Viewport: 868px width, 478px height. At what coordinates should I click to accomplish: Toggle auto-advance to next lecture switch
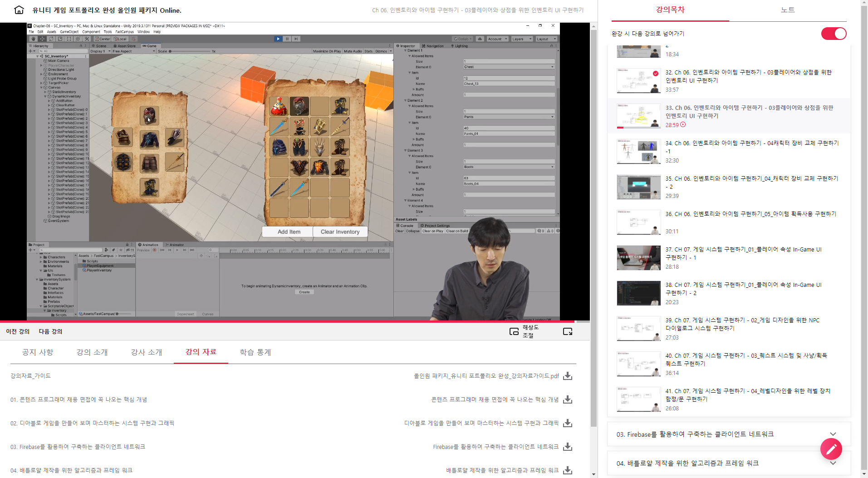[834, 34]
